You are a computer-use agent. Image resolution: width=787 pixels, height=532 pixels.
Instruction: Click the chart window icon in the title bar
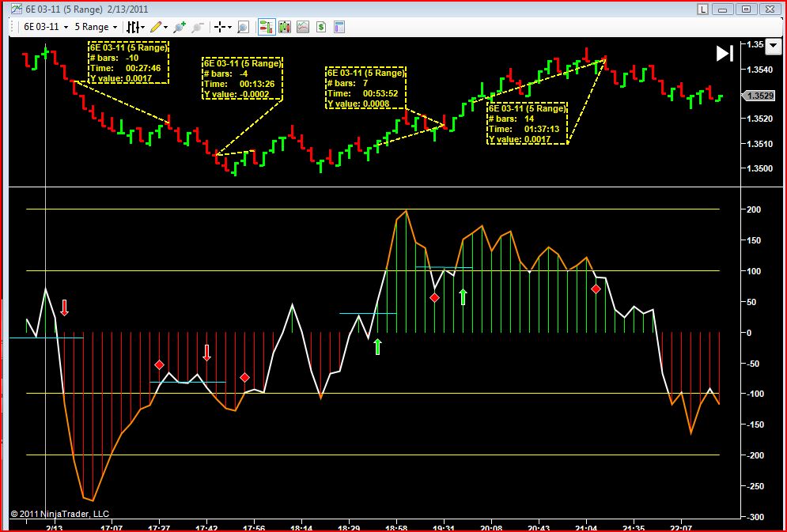(17, 9)
